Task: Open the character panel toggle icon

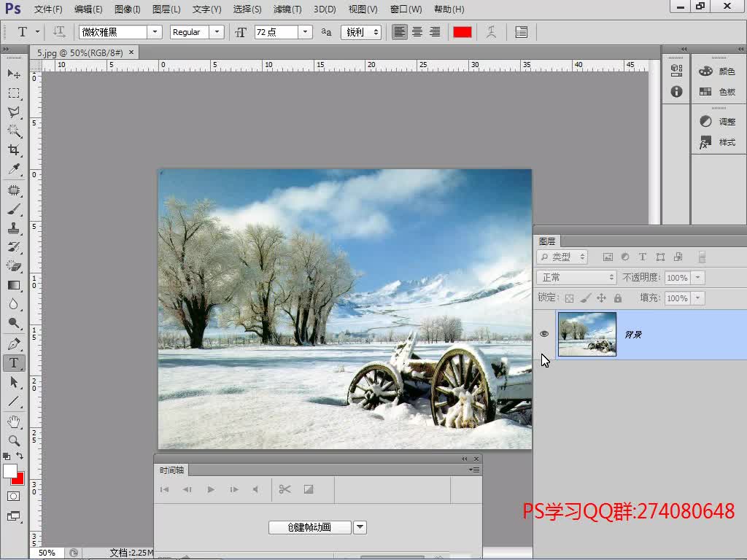Action: 522,32
